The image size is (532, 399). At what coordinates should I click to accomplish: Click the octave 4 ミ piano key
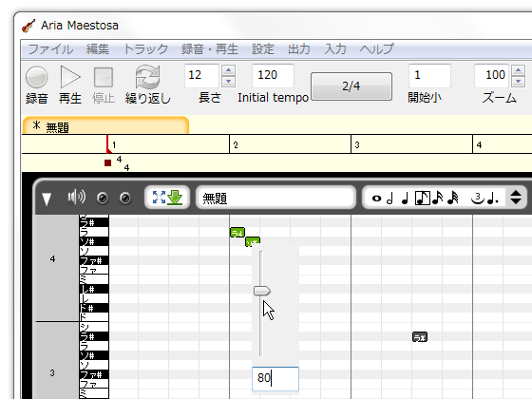[x=94, y=279]
